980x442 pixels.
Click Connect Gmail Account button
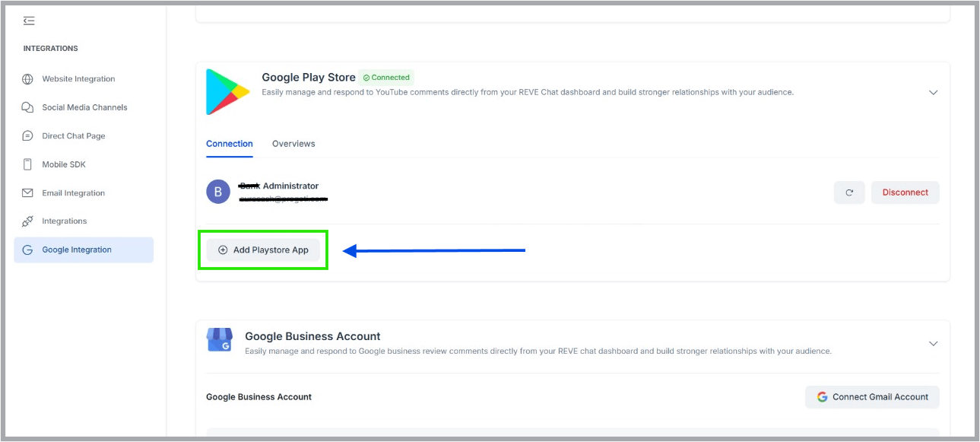872,397
